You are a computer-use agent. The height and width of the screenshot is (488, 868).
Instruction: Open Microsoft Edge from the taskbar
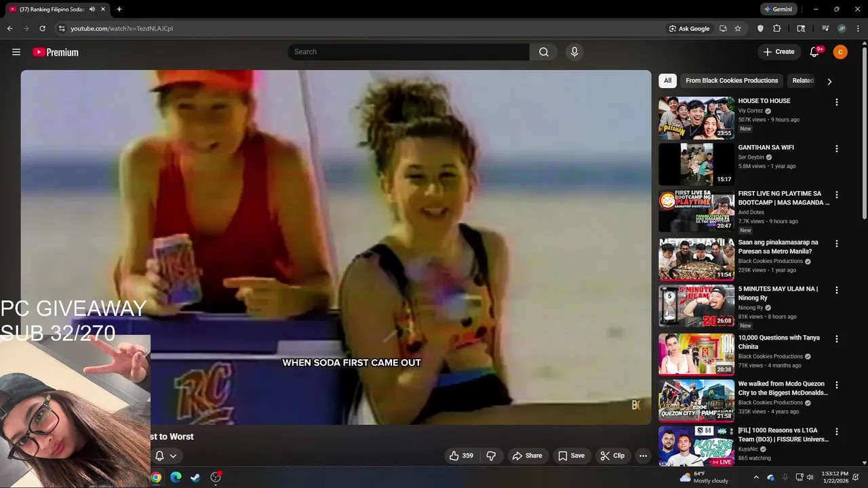coord(176,477)
